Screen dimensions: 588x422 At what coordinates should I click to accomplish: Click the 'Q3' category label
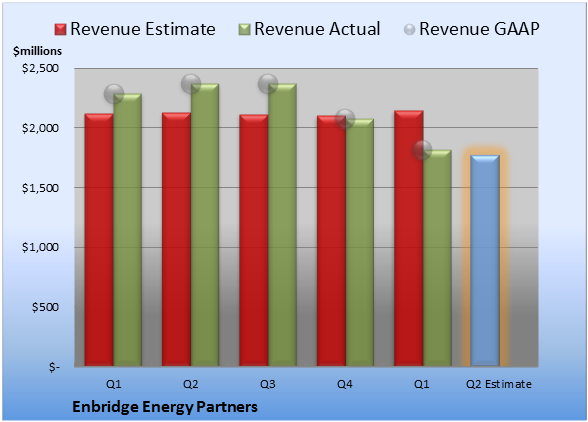268,384
